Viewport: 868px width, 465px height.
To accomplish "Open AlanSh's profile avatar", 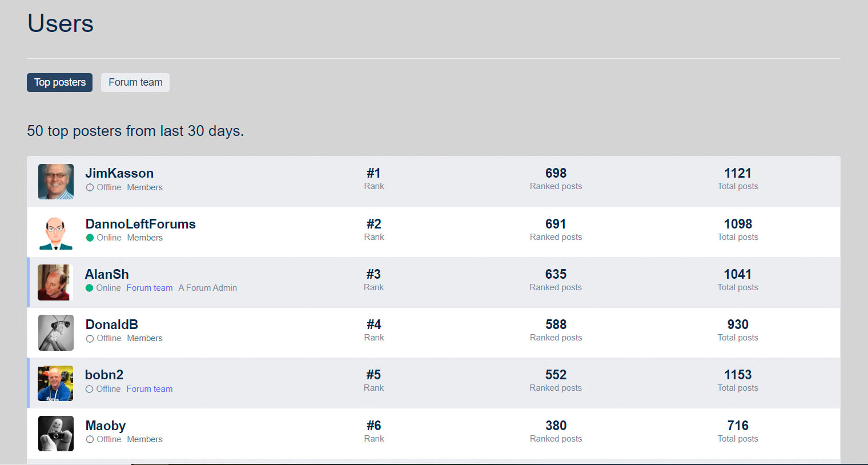I will tap(55, 283).
